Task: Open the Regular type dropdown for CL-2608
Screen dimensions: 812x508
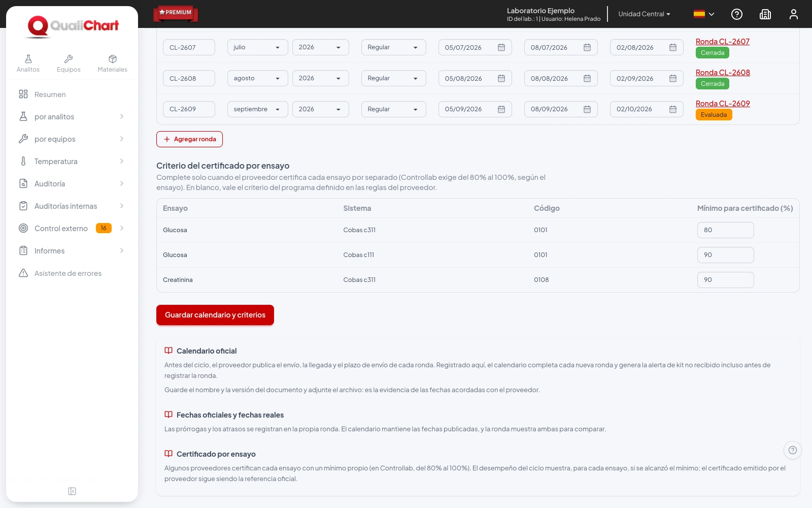Action: coord(394,78)
